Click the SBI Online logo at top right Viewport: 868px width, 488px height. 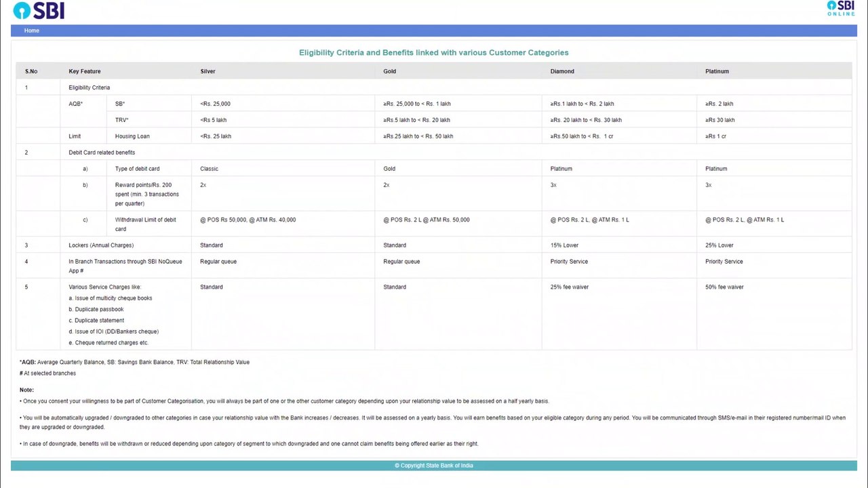pos(841,8)
